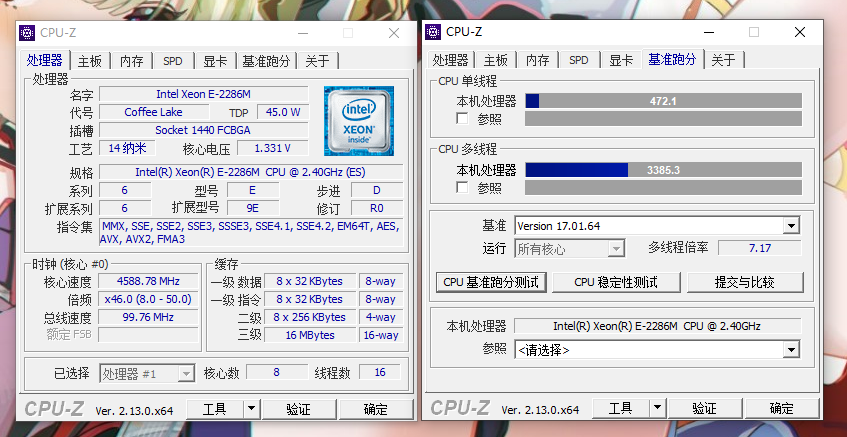
Task: Click 总线速度 value 99.76 MHz
Action: [x=148, y=317]
